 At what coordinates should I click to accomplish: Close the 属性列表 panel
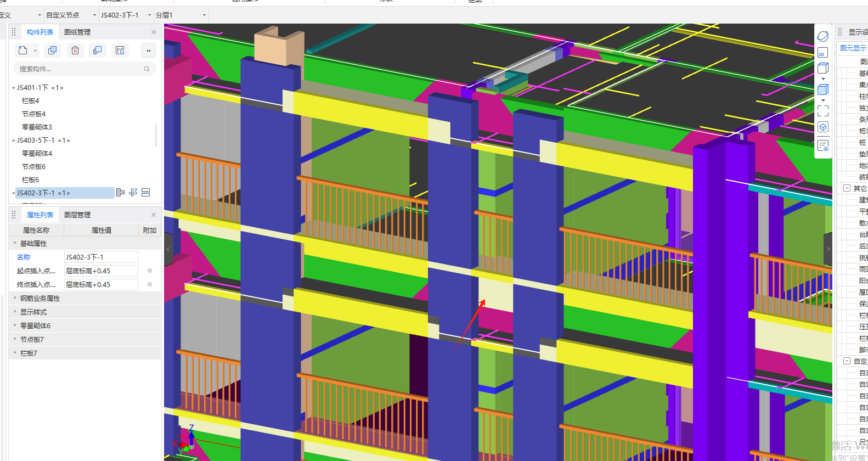point(154,215)
